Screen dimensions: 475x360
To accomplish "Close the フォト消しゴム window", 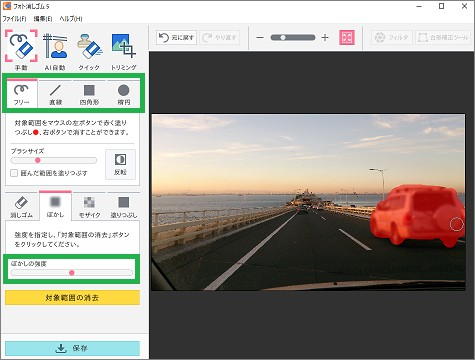I will pos(464,6).
